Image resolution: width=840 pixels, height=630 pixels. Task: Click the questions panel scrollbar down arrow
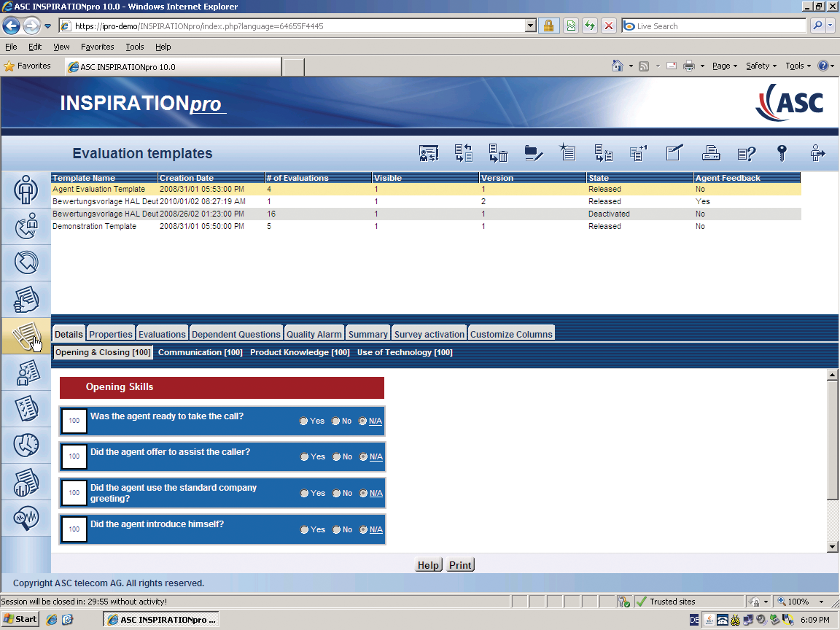(833, 547)
